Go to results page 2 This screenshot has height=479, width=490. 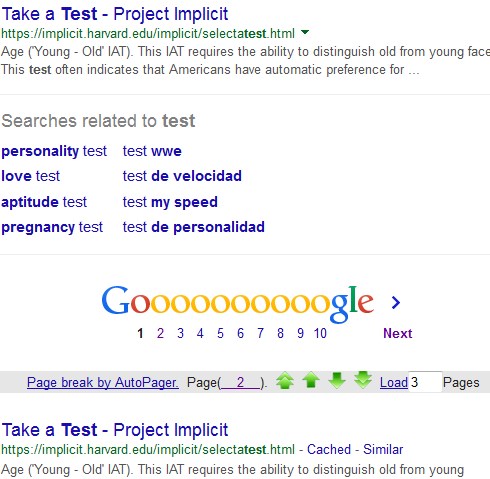(160, 333)
